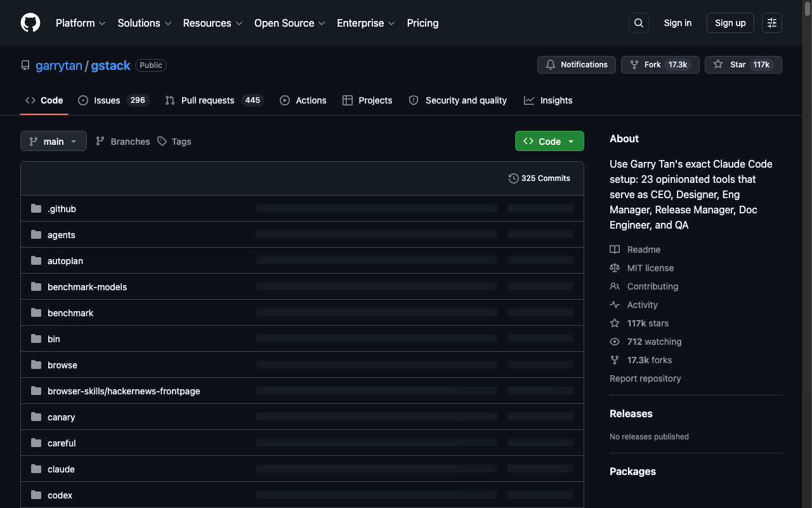This screenshot has width=812, height=508.
Task: Open the Packages section heading
Action: click(632, 471)
